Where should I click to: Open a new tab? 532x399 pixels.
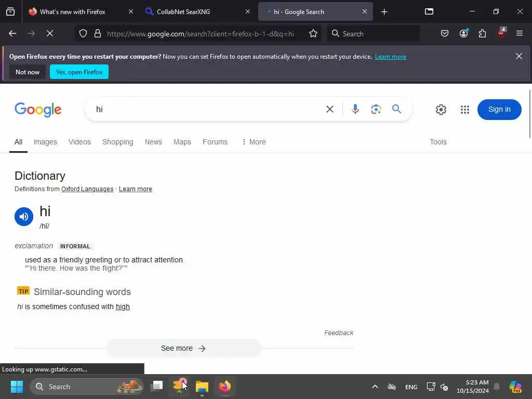click(384, 12)
